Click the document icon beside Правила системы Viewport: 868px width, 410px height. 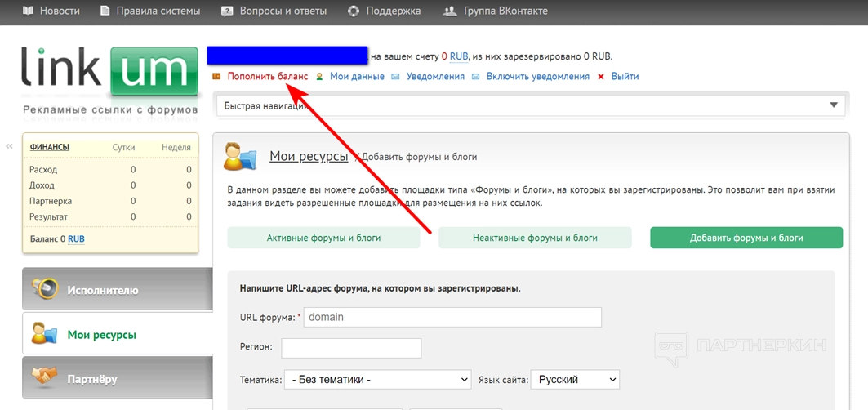click(x=105, y=11)
